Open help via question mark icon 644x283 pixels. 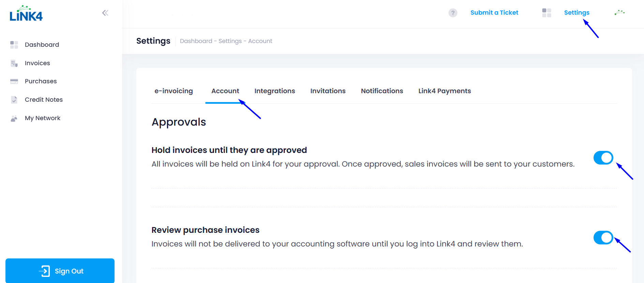click(453, 13)
